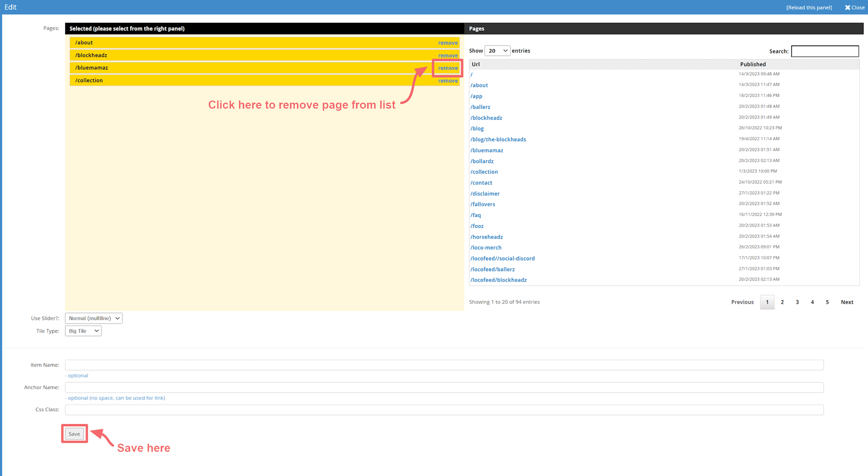Image resolution: width=868 pixels, height=476 pixels.
Task: Click /bluemamaz row in Selected panel
Action: (264, 68)
